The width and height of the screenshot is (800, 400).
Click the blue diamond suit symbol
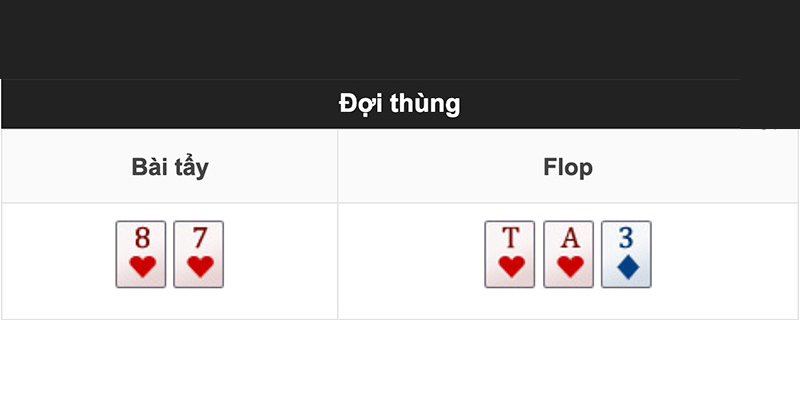pos(628,267)
